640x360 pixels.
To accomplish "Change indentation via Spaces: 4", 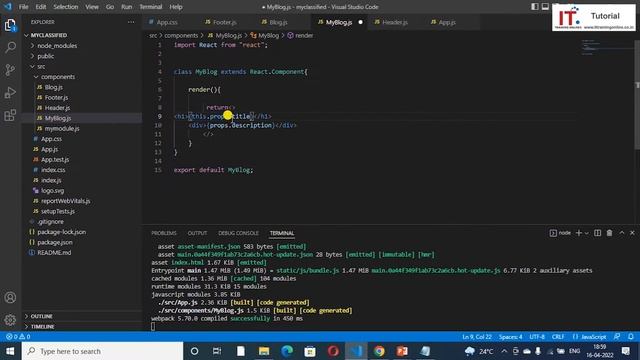I will (511, 337).
